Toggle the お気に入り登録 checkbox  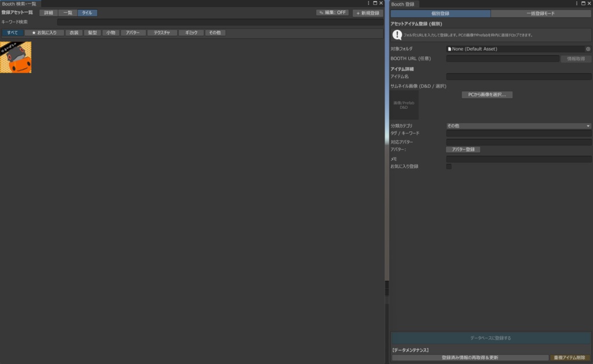click(449, 166)
